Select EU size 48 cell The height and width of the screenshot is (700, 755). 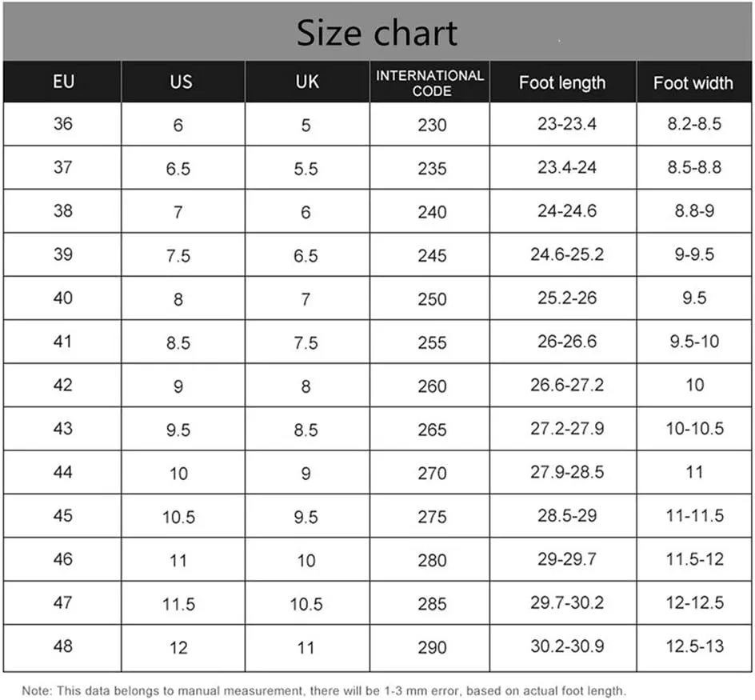click(x=62, y=647)
